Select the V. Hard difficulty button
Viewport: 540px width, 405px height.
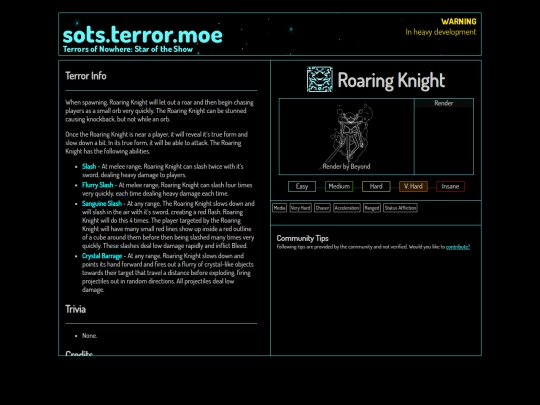tap(413, 186)
